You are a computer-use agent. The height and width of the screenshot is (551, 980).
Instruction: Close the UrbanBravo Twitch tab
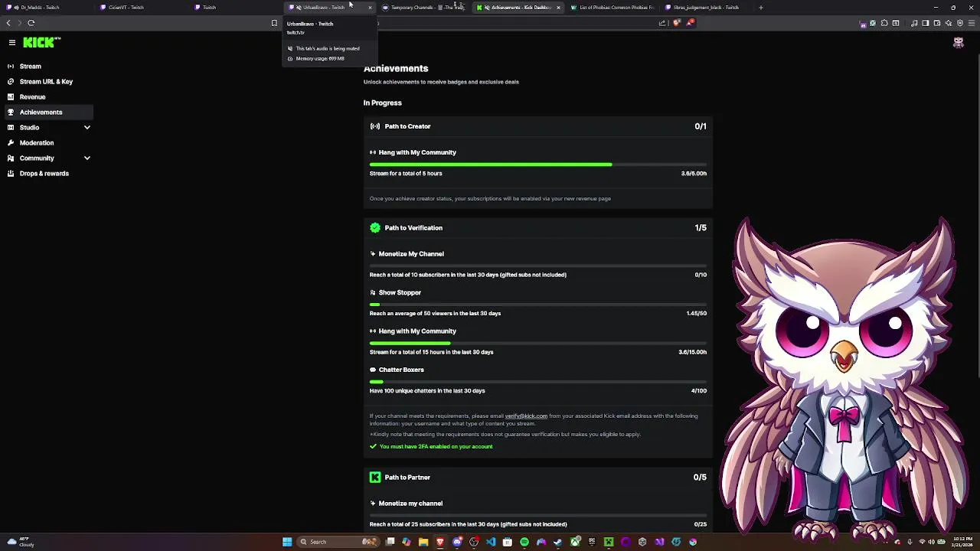coord(370,8)
